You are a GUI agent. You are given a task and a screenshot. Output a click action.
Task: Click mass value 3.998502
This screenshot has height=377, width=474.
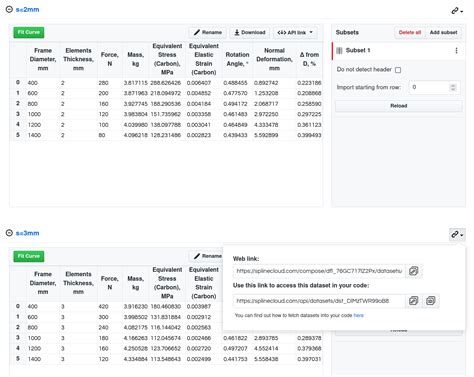click(x=136, y=317)
